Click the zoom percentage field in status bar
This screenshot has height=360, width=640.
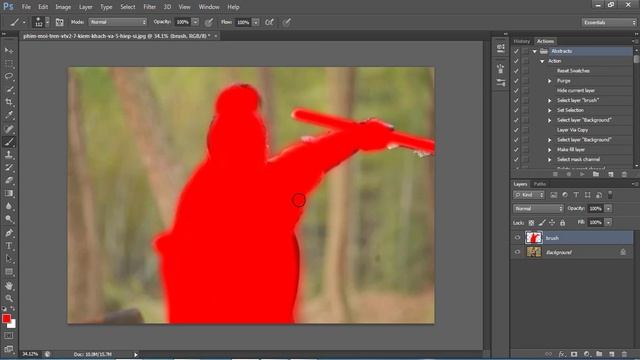(30, 354)
